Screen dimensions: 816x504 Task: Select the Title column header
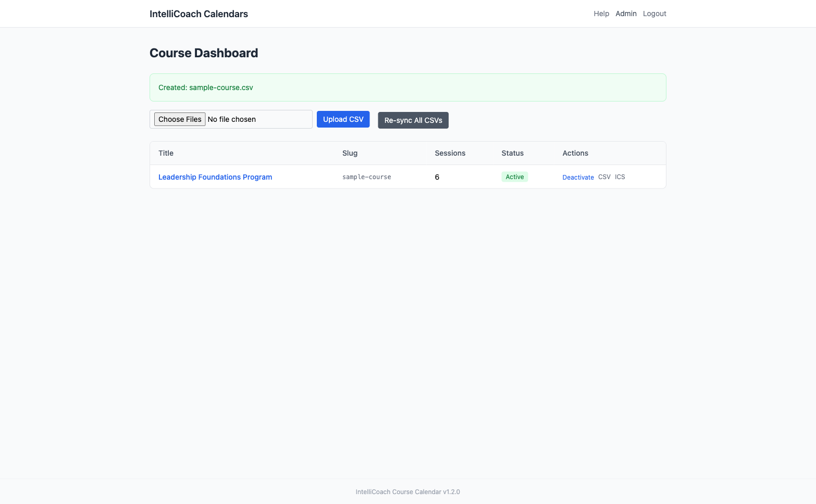(x=166, y=153)
